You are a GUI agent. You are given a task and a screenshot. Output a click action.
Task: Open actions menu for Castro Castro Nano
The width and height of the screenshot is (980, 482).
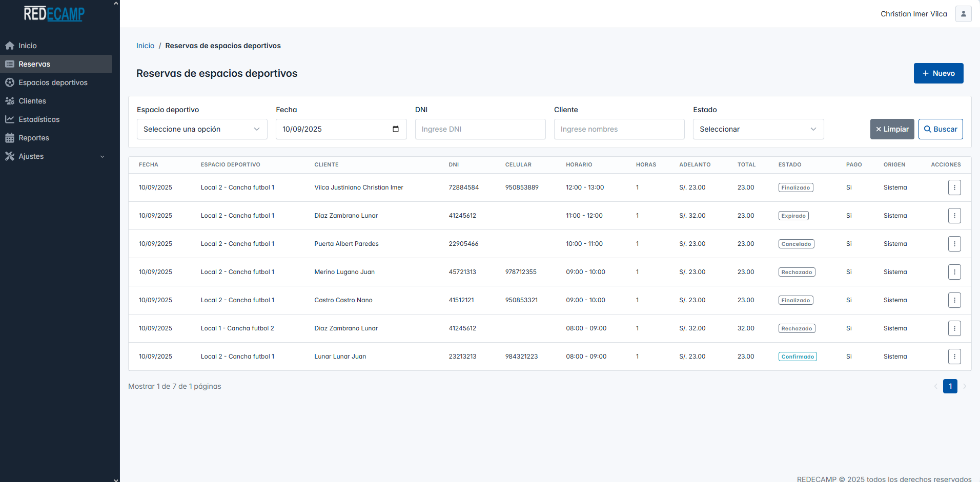tap(954, 300)
